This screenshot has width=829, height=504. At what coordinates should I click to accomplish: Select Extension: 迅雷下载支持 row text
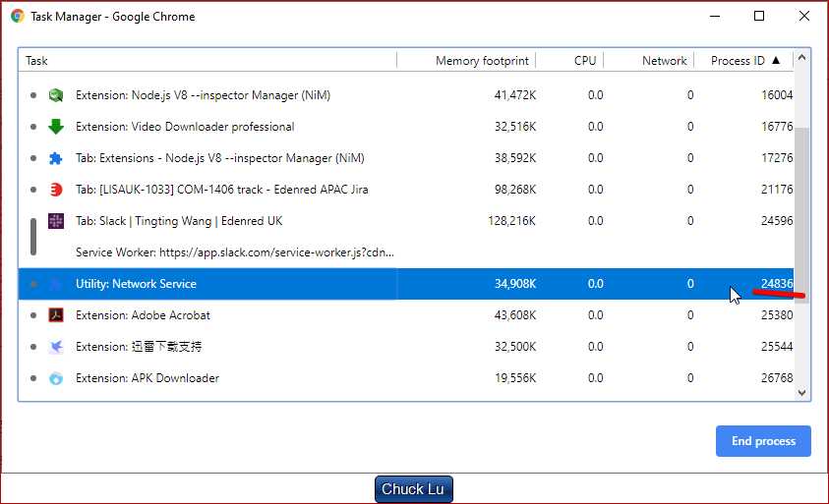click(139, 347)
